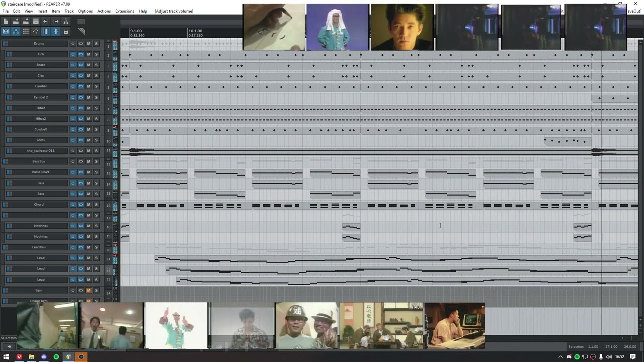Open Discord from the Windows taskbar

click(44, 357)
